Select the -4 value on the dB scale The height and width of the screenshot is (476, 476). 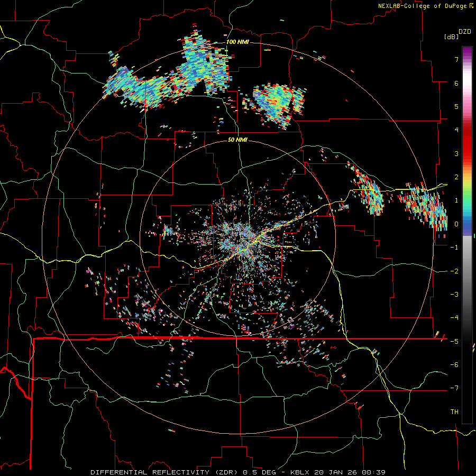pyautogui.click(x=454, y=318)
